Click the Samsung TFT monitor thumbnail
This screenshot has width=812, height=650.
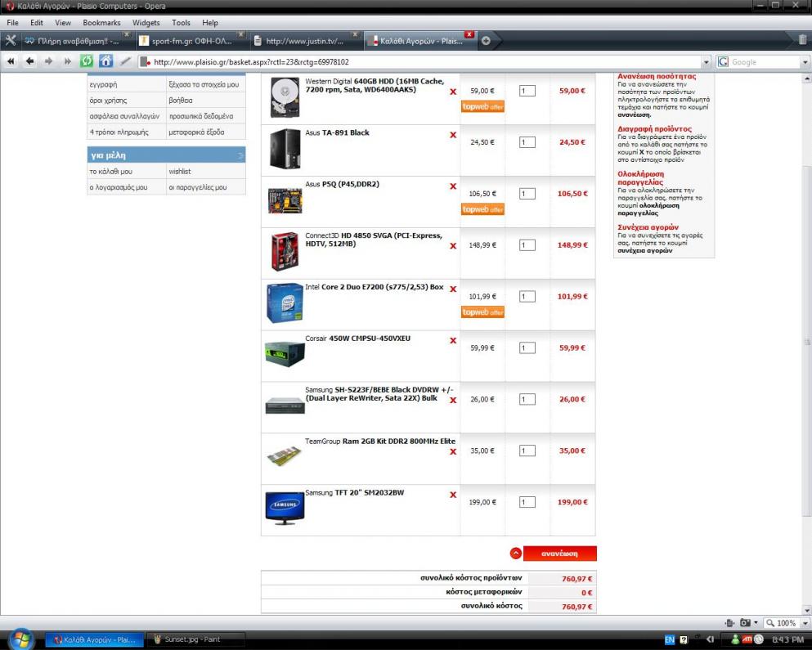(285, 508)
